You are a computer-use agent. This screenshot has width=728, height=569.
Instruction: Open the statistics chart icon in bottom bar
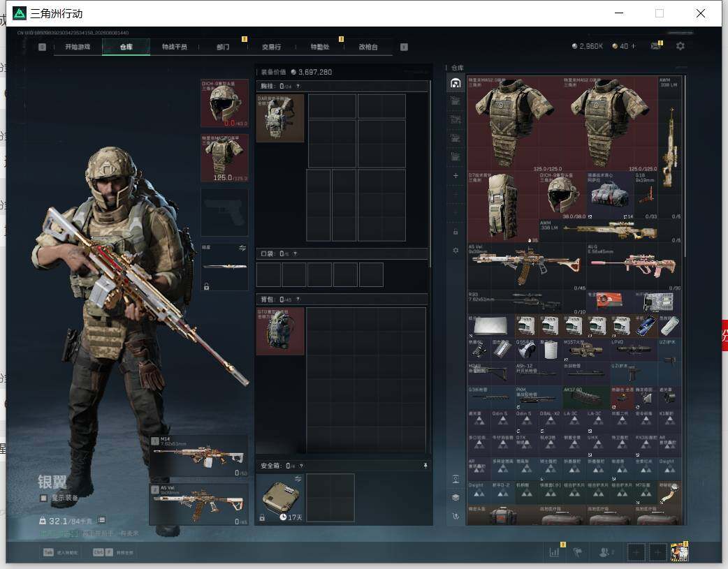coord(554,552)
